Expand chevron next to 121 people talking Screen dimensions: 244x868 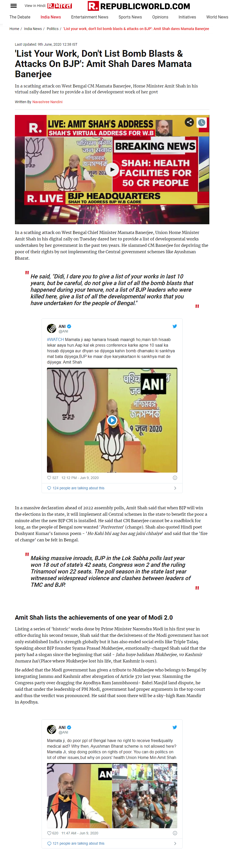(x=175, y=843)
